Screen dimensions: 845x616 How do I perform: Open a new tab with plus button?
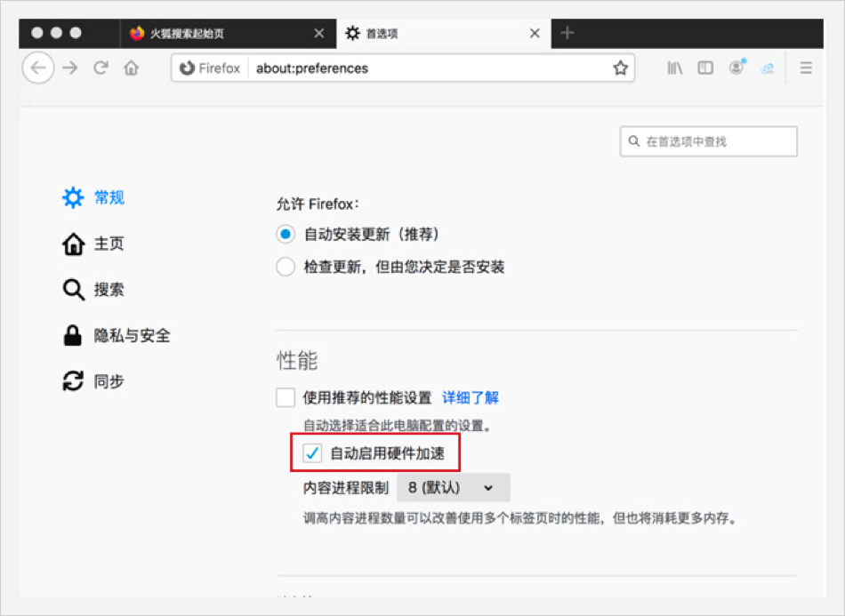[567, 34]
